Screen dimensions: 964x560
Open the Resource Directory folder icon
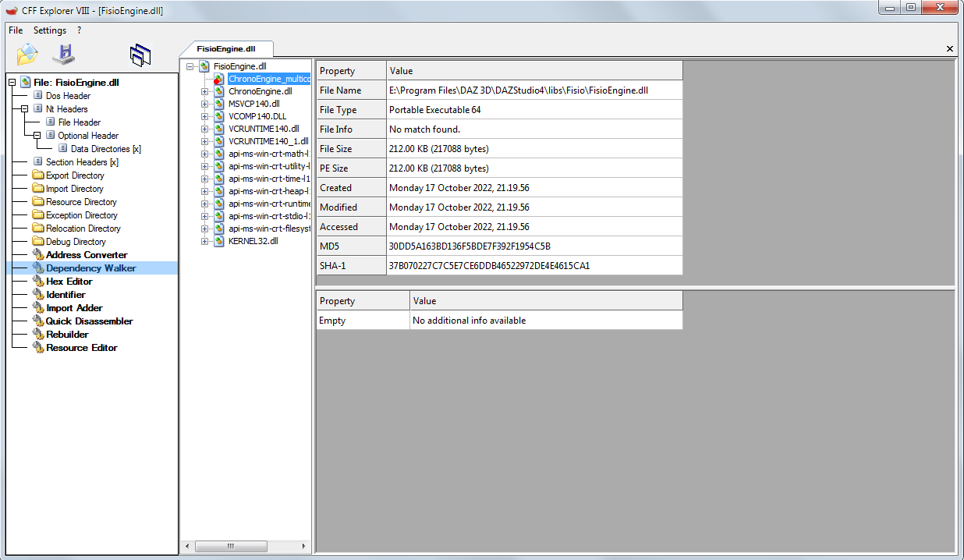tap(38, 202)
